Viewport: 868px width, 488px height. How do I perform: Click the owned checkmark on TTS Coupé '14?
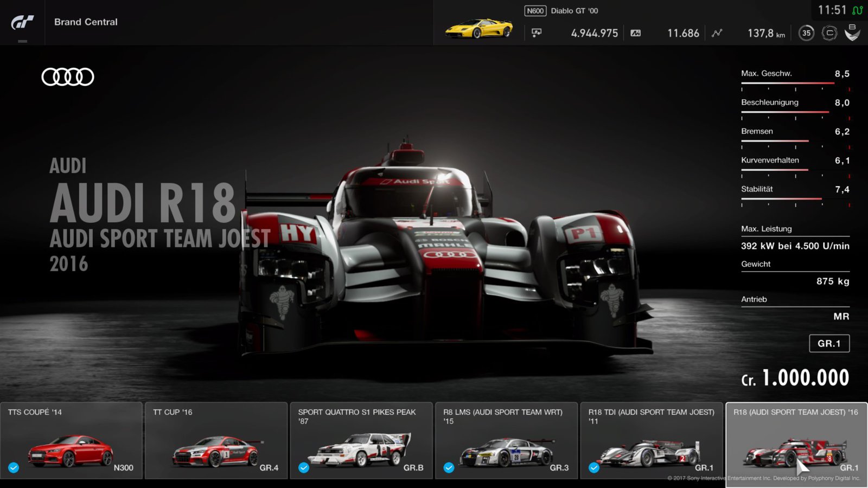(14, 467)
